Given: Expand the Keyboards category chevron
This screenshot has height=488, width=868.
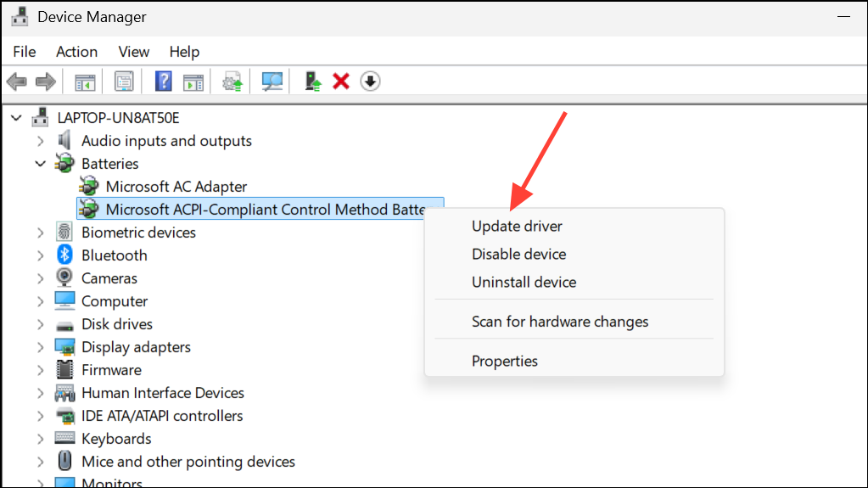Looking at the screenshot, I should 41,439.
